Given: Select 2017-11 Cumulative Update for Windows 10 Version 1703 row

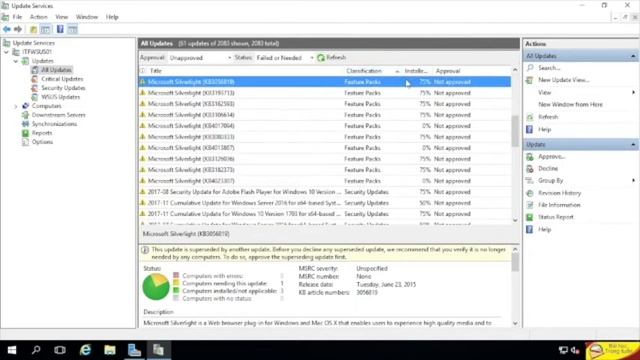Looking at the screenshot, I should [x=324, y=214].
